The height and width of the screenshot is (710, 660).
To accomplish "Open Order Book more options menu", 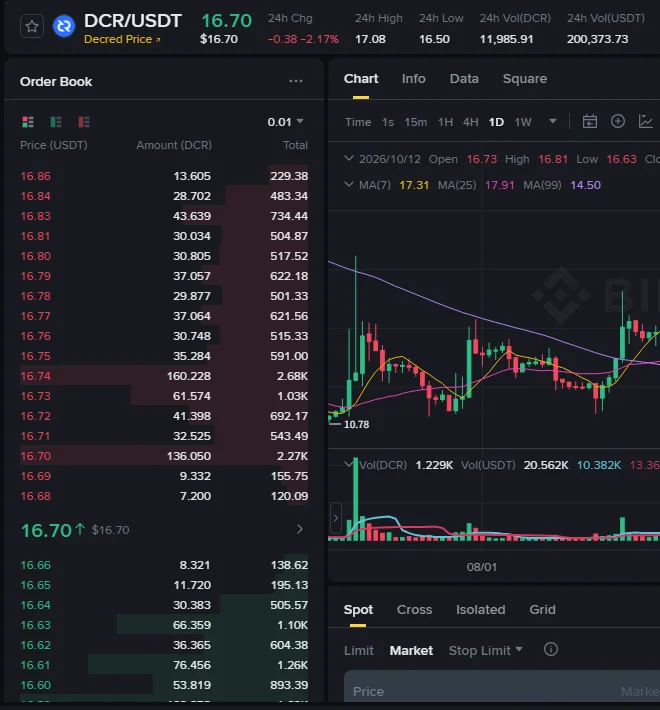I will click(296, 81).
